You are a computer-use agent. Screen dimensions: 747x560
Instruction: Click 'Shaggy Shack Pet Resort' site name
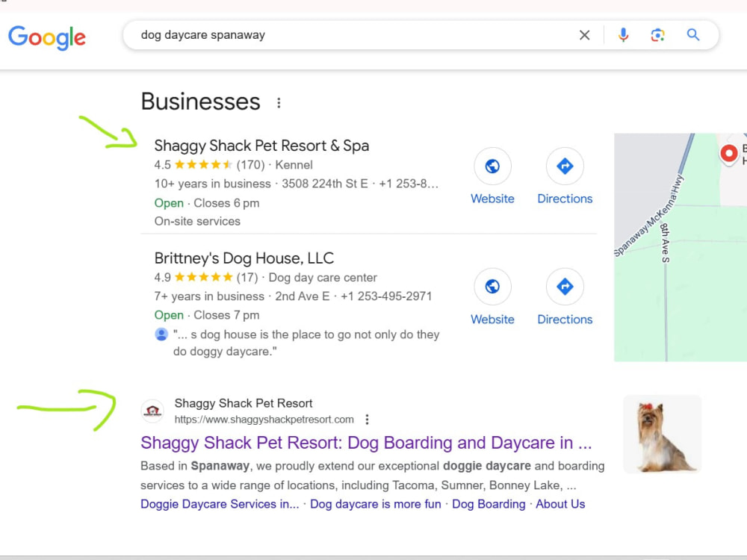(244, 403)
